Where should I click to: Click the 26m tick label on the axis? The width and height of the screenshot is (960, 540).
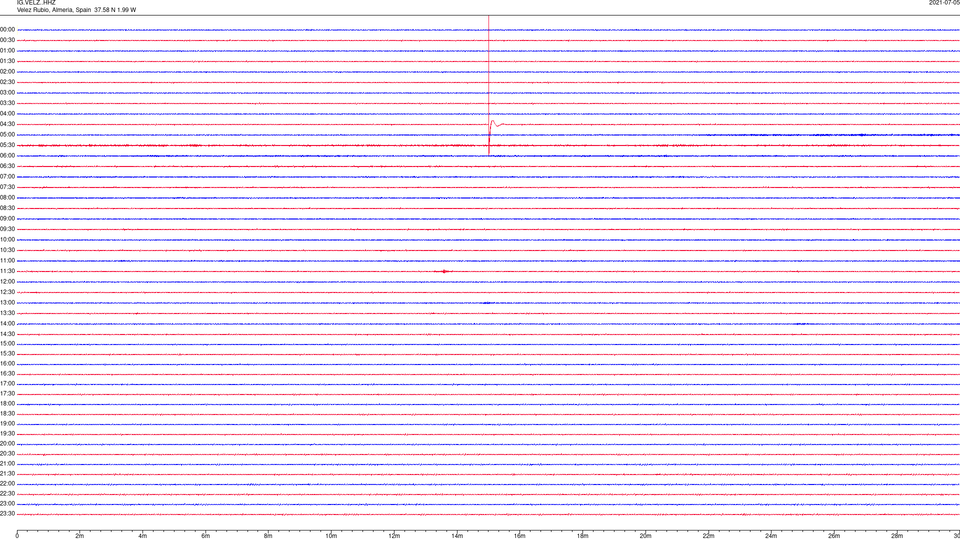point(834,536)
